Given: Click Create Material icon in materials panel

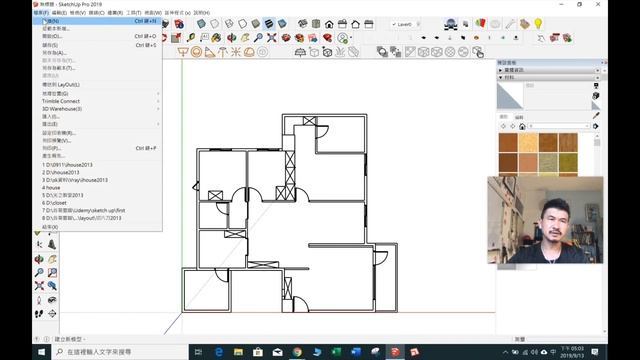Looking at the screenshot, I should click(x=596, y=96).
